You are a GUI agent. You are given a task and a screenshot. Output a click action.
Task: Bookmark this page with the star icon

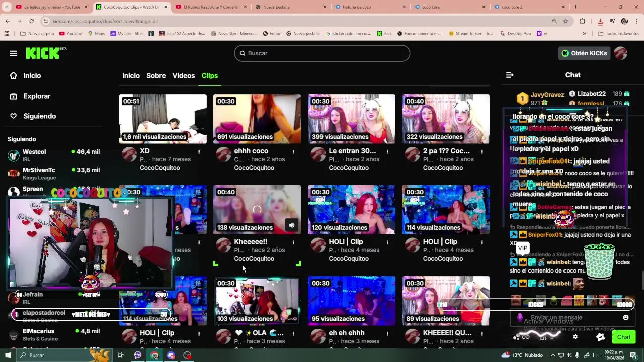pyautogui.click(x=566, y=21)
